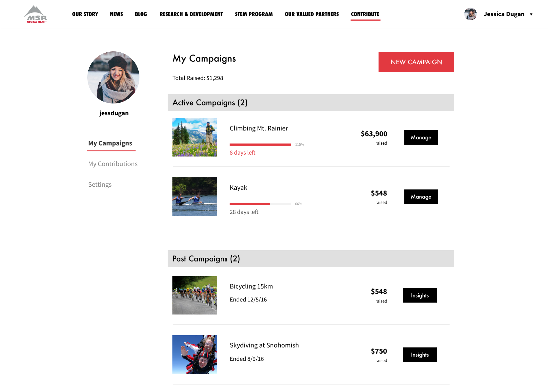This screenshot has width=549, height=392.
Task: Open the Climbing Mt. Rainier campaign thumbnail
Action: [194, 137]
